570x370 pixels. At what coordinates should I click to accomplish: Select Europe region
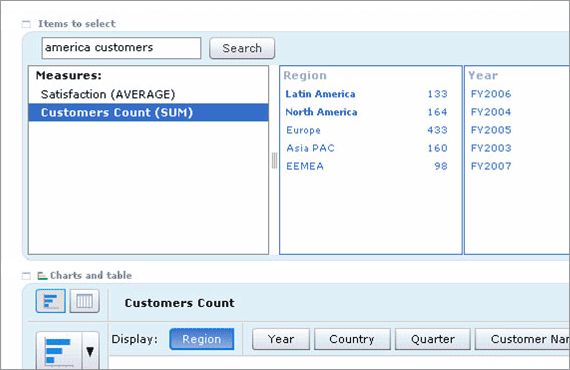[x=303, y=130]
